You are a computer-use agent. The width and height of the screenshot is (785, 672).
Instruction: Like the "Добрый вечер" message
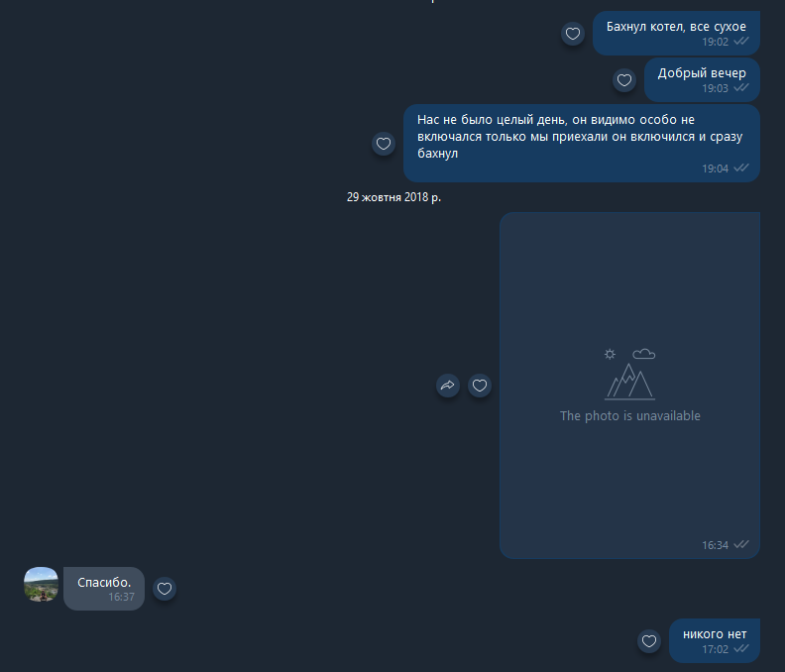click(x=624, y=80)
